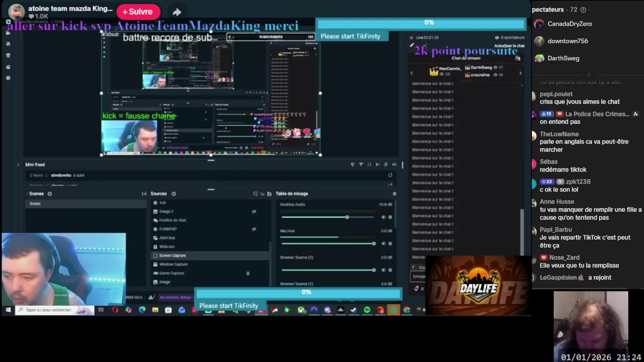Mute the Browser Source (2) channel
644x362 pixels.
click(383, 270)
